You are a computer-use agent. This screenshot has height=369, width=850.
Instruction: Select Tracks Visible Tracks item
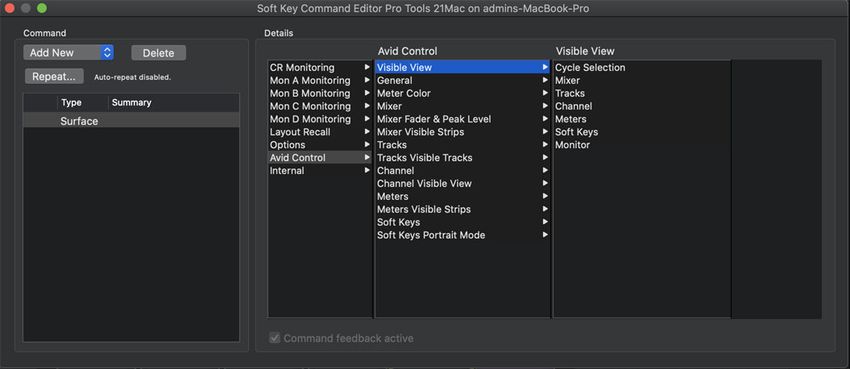[462, 158]
